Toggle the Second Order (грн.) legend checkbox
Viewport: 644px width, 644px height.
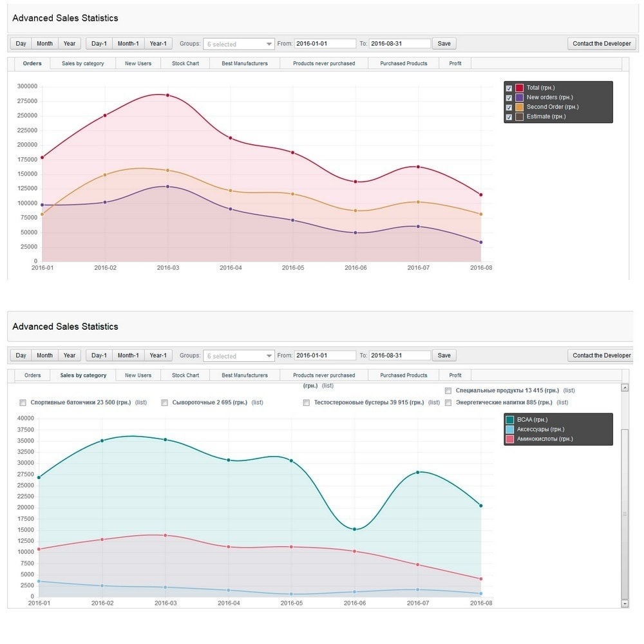coord(509,107)
